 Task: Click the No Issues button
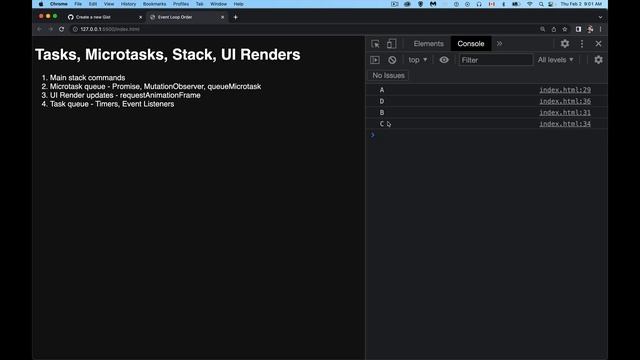pyautogui.click(x=388, y=76)
